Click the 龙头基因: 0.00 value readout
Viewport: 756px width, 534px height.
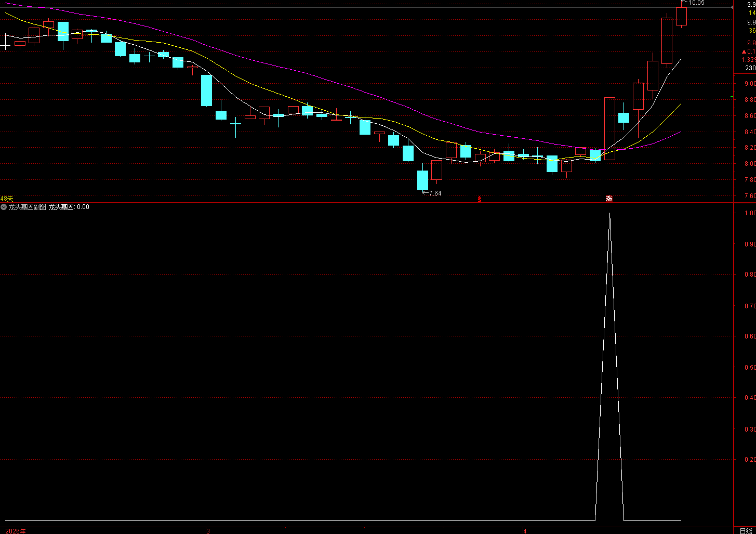click(x=69, y=207)
